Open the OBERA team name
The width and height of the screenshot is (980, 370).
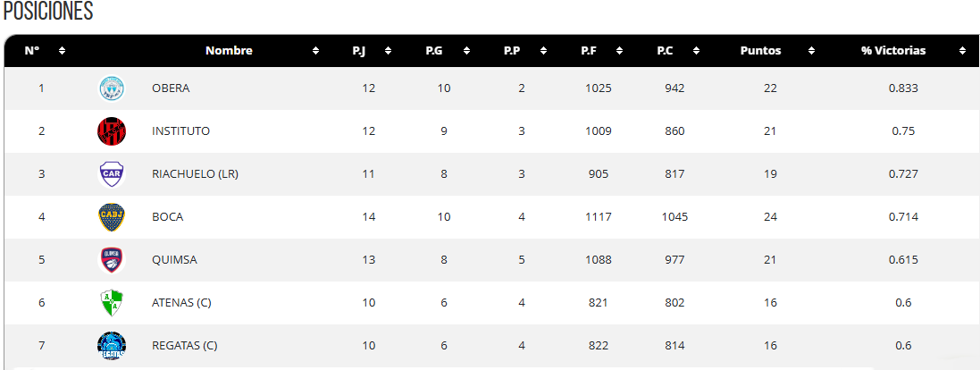pyautogui.click(x=171, y=88)
